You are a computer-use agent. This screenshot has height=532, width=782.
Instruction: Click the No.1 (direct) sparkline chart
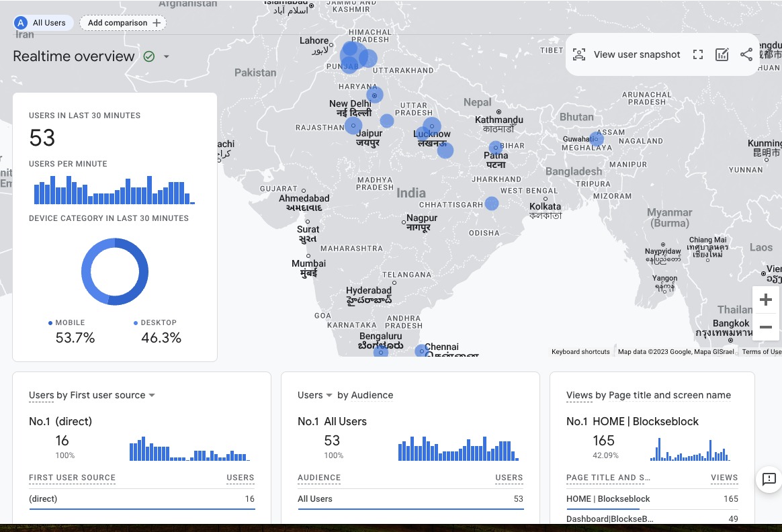[189, 449]
